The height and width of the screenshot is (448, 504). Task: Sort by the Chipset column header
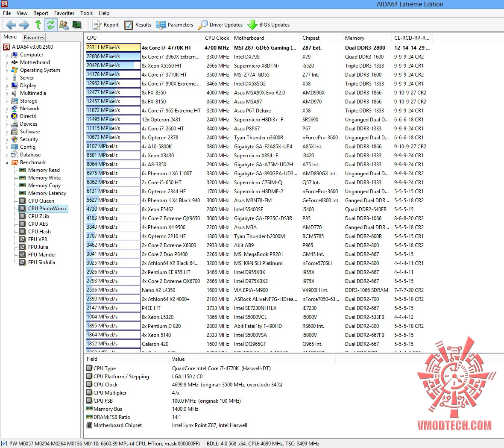(x=321, y=38)
